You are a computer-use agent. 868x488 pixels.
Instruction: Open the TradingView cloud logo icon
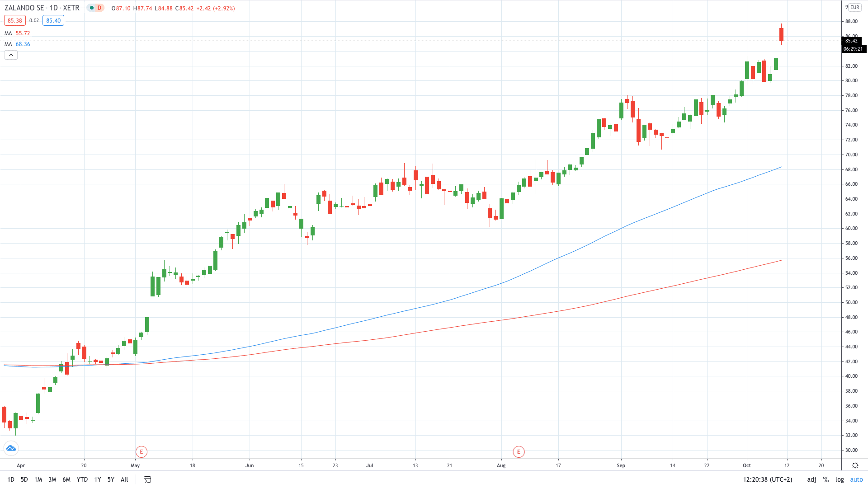tap(11, 448)
